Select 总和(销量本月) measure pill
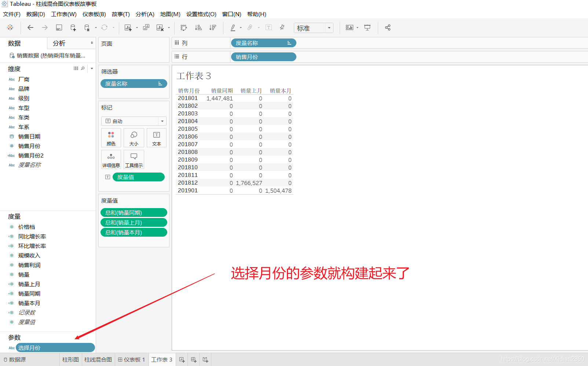Screen dimensions: 588x366 pos(134,232)
